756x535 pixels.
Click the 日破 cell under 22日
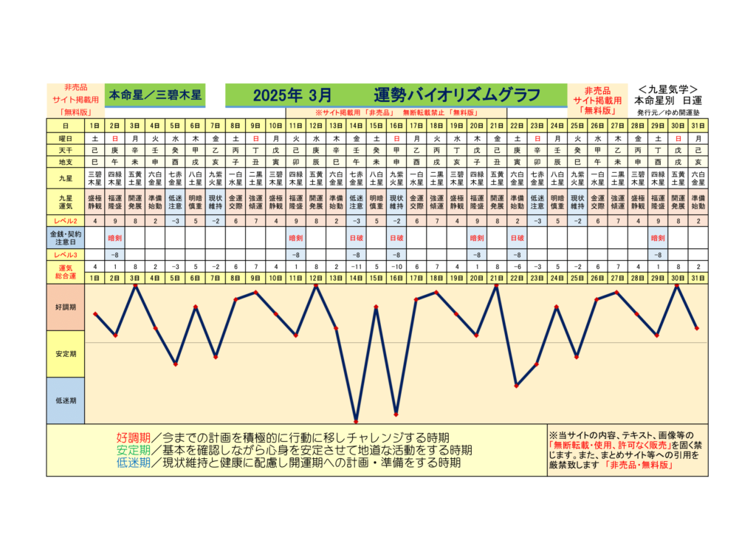[x=517, y=238]
